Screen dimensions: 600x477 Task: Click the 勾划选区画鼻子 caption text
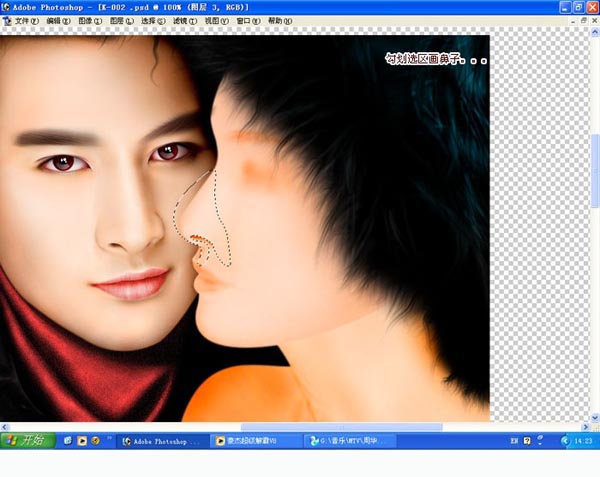(x=436, y=59)
